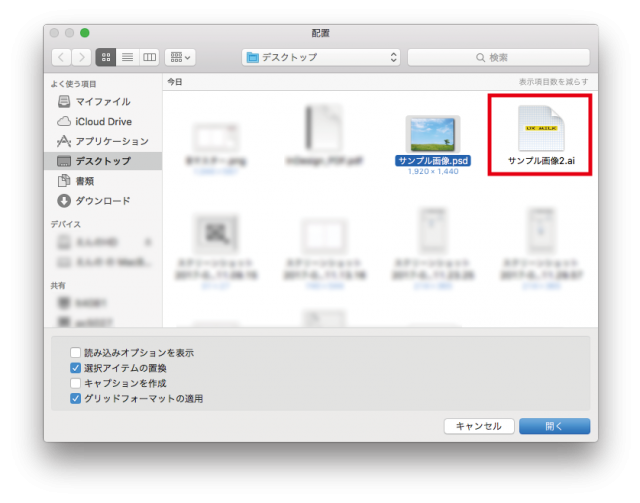Select マイファイル in the sidebar

pyautogui.click(x=103, y=101)
